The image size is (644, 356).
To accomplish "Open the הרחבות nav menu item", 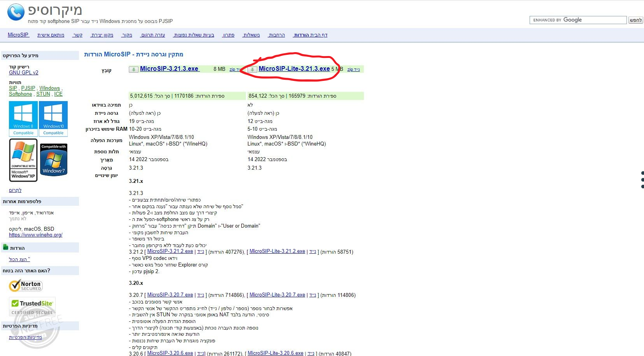I will click(x=277, y=35).
